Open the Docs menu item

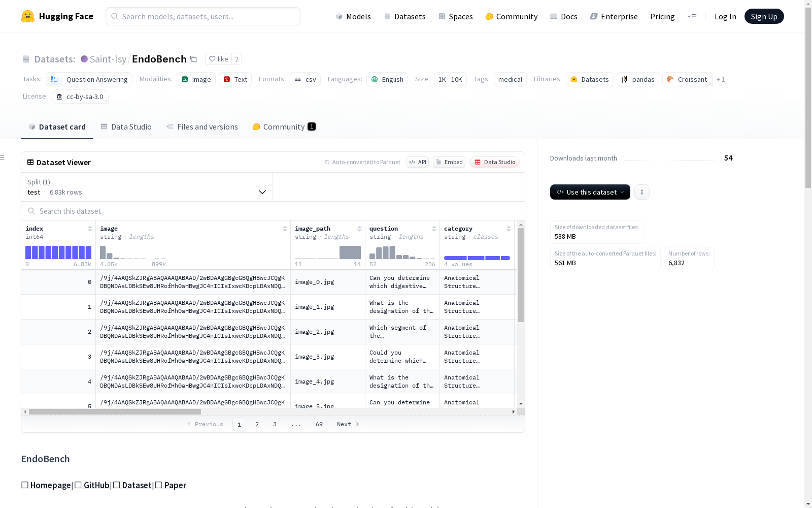(x=564, y=16)
